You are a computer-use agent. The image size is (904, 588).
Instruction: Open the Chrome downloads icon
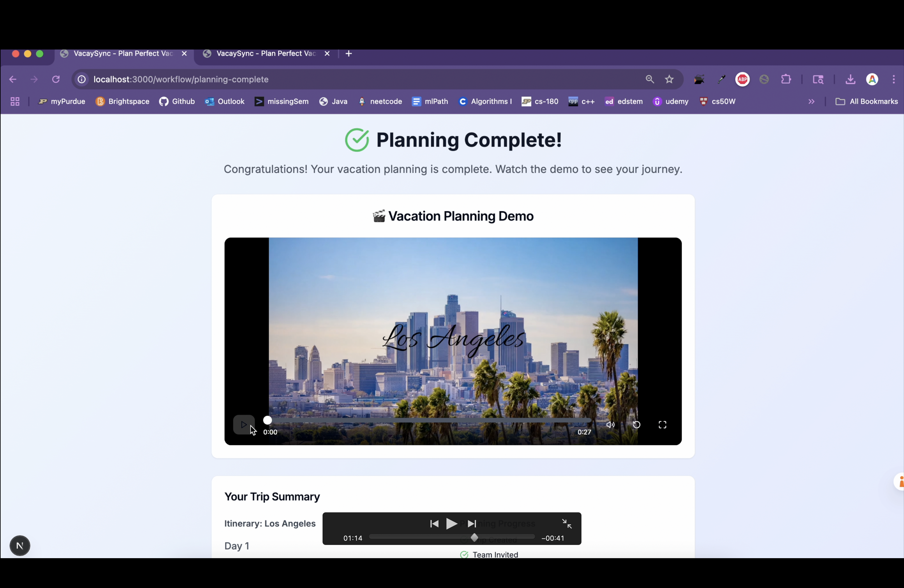point(850,79)
